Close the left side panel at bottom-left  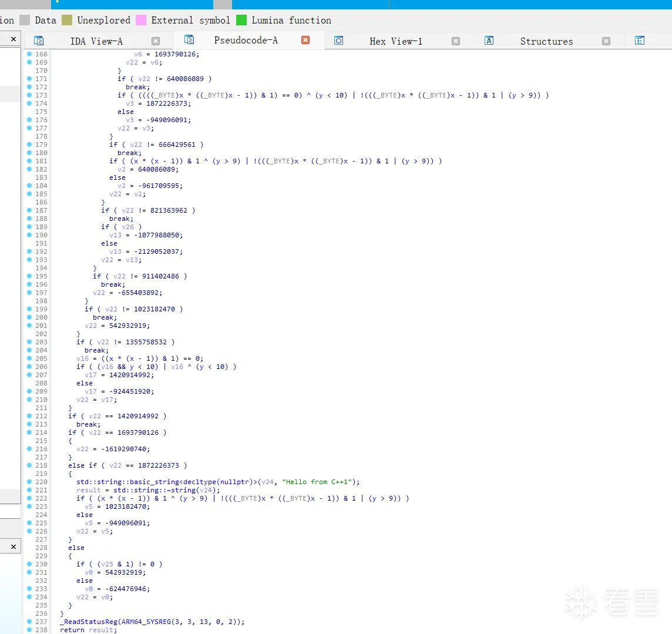pyautogui.click(x=14, y=546)
